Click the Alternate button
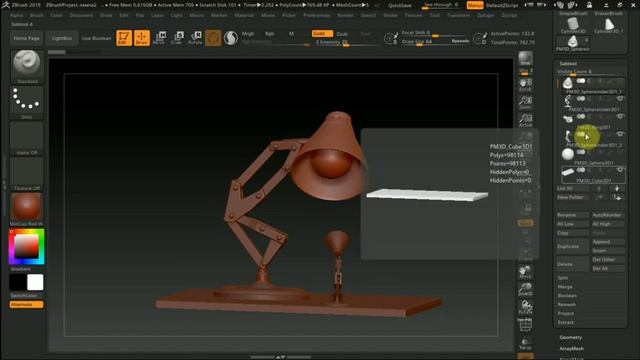 [x=27, y=304]
